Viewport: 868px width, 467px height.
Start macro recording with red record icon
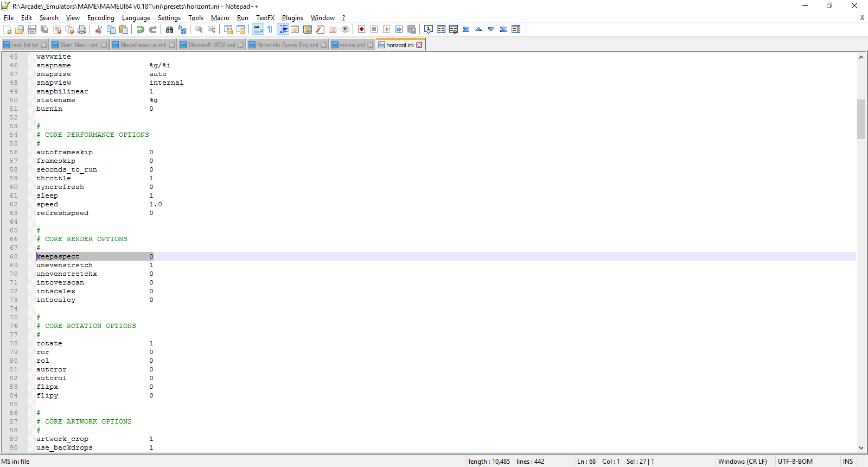click(361, 29)
